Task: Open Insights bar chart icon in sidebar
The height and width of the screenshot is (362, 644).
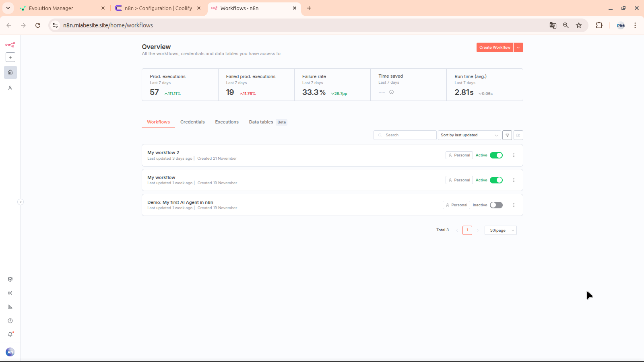Action: [x=10, y=307]
